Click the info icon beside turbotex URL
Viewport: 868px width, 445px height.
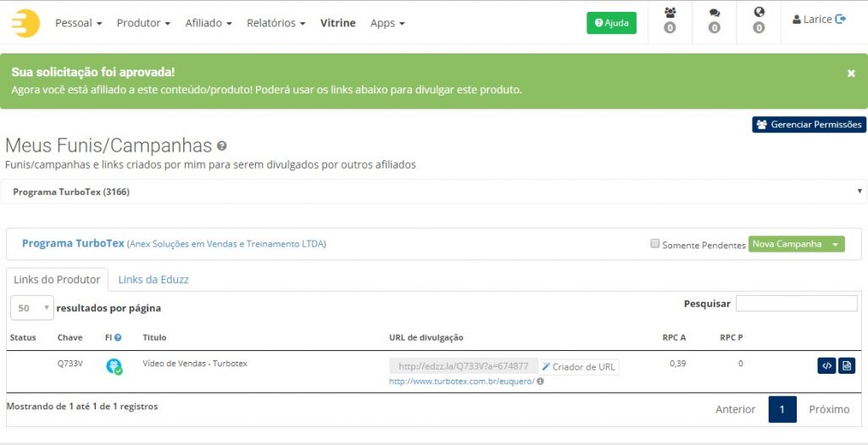[x=540, y=381]
